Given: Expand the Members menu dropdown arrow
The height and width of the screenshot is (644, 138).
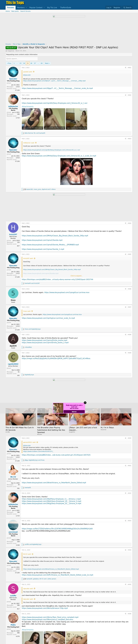Looking at the screenshot, I should [26, 8].
